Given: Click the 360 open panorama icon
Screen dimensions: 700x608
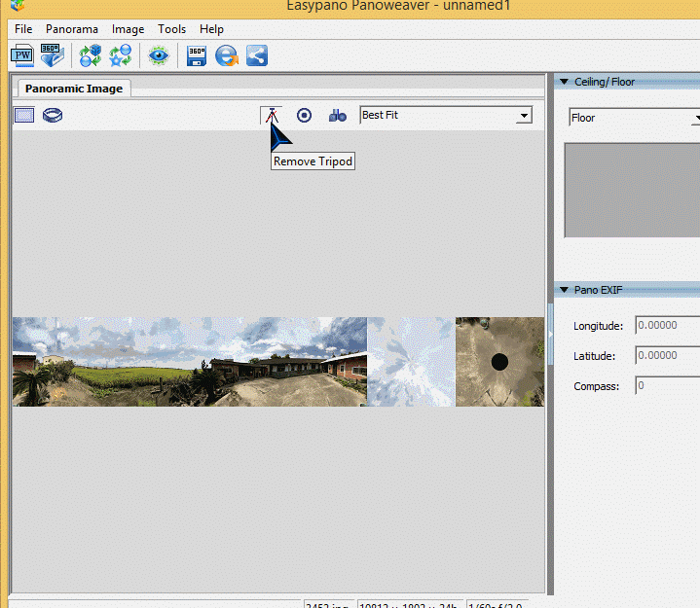Looking at the screenshot, I should click(53, 55).
